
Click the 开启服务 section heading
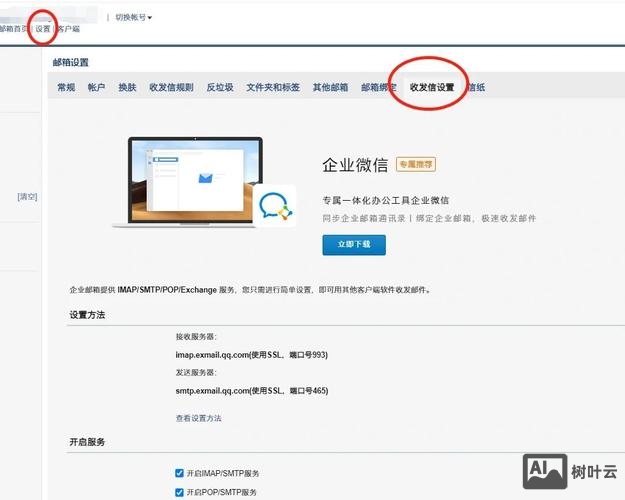point(87,442)
